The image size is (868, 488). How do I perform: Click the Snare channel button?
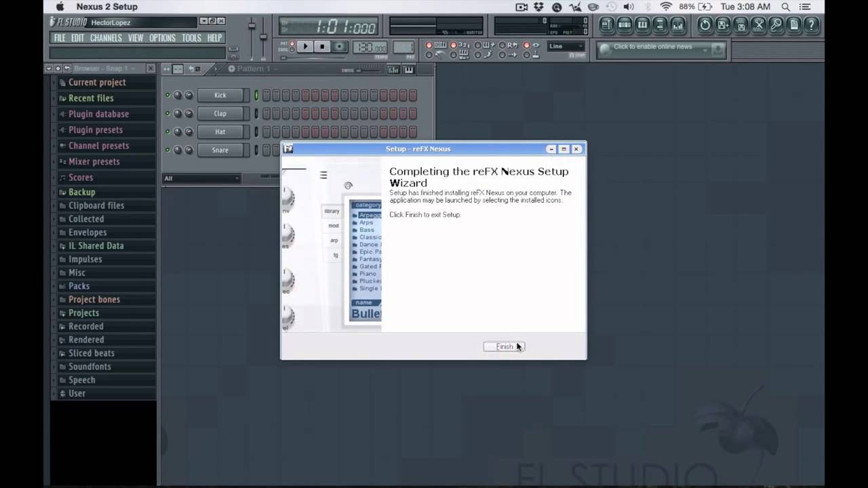click(x=220, y=150)
